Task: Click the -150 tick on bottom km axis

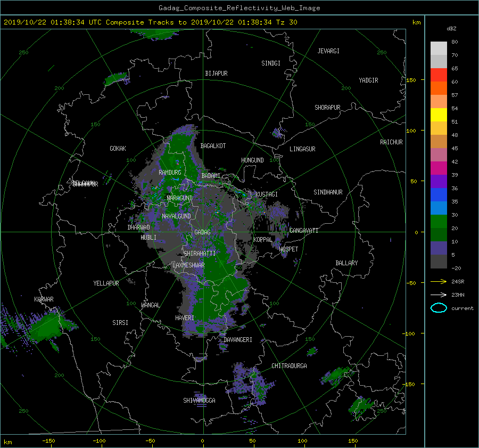Action: pyautogui.click(x=48, y=441)
